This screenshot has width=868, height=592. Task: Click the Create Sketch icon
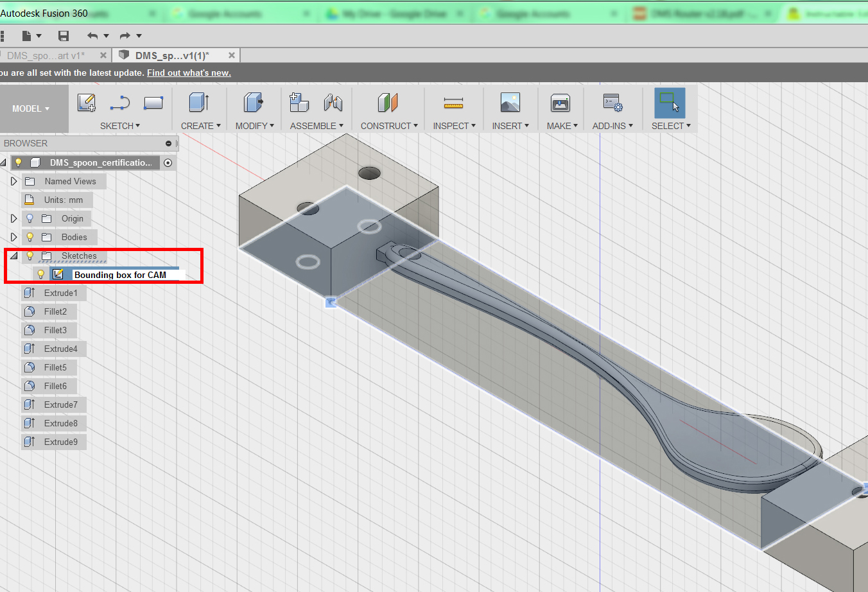tap(87, 103)
